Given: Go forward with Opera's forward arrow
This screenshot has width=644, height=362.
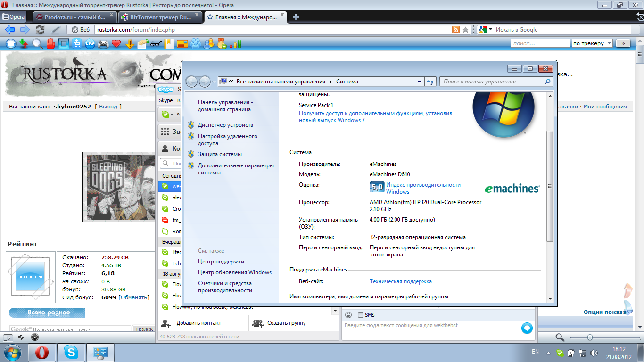Looking at the screenshot, I should [x=25, y=30].
